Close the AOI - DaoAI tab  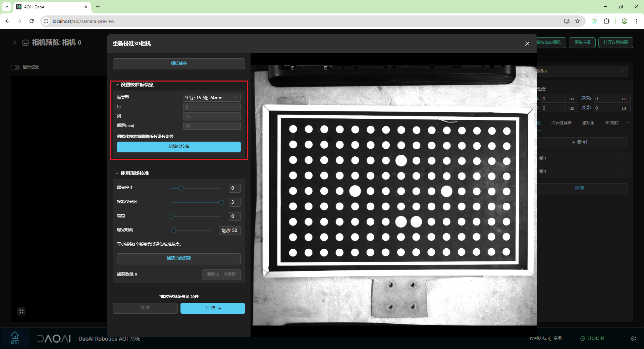click(86, 7)
